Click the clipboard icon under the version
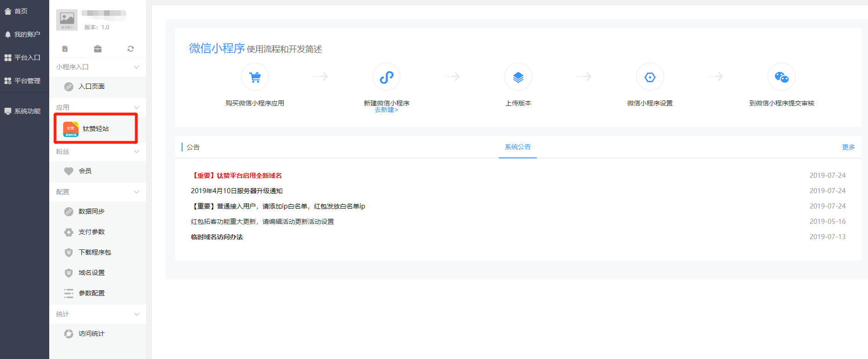The height and width of the screenshot is (359, 868). click(65, 49)
